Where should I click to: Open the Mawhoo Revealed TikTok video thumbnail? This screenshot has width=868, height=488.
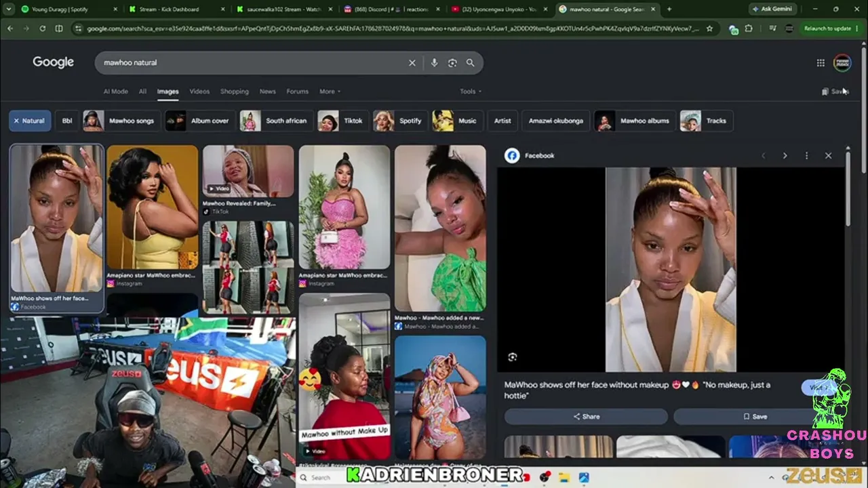pyautogui.click(x=248, y=171)
